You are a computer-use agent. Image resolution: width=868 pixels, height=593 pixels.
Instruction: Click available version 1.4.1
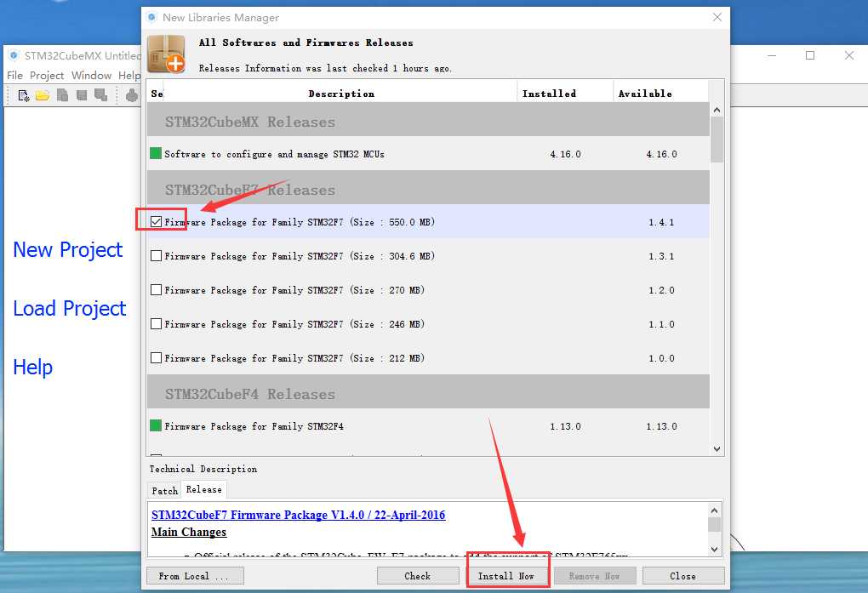661,223
